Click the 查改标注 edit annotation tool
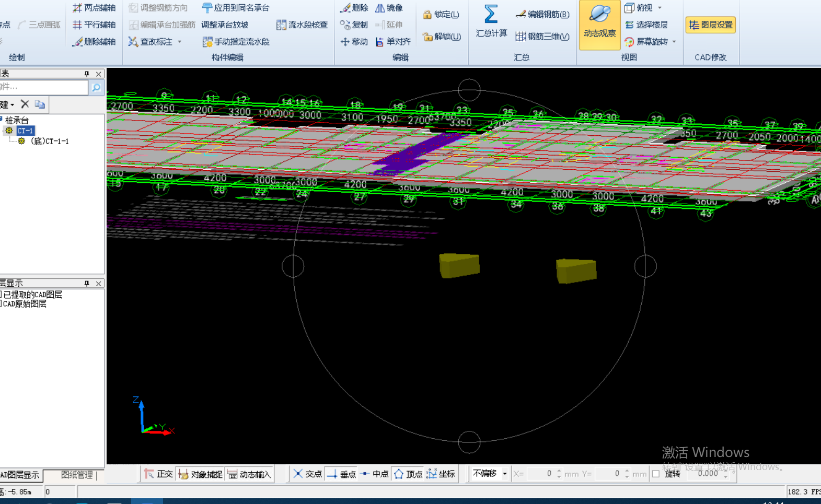This screenshot has width=821, height=504. click(x=151, y=41)
